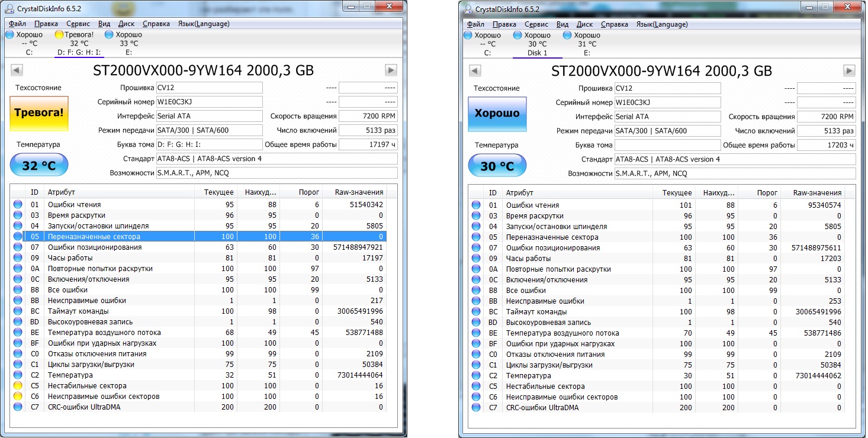Open Правка menu in the Disk 1 window
Image resolution: width=868 pixels, height=438 pixels.
tap(504, 24)
